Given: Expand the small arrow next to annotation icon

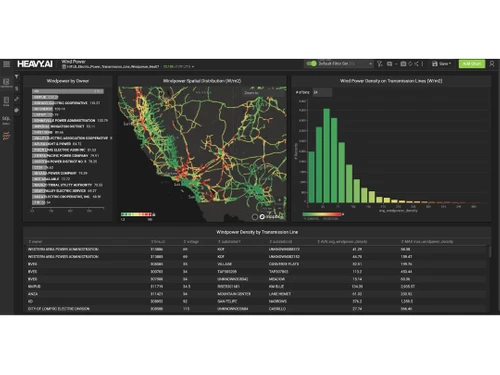Looking at the screenshot, I should [x=396, y=64].
